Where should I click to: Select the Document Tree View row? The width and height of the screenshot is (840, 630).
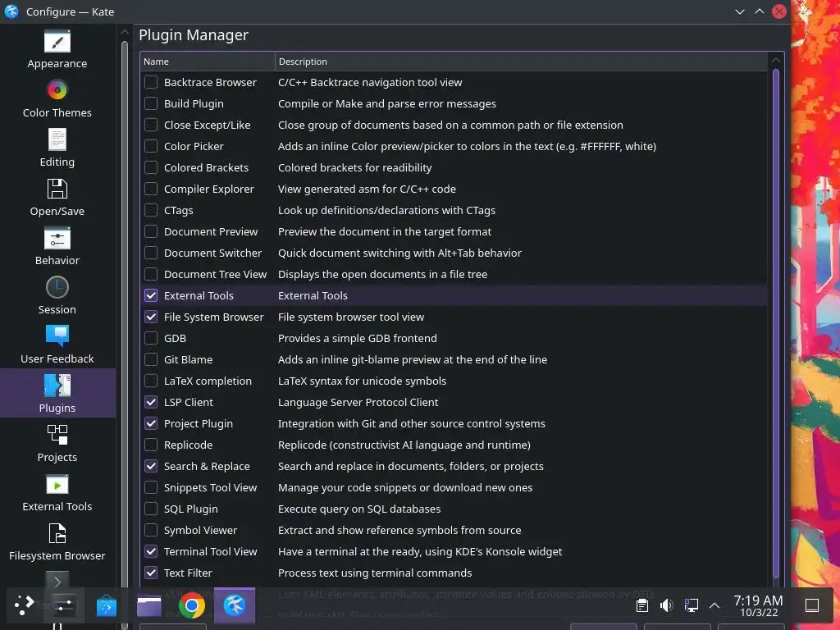(x=454, y=274)
